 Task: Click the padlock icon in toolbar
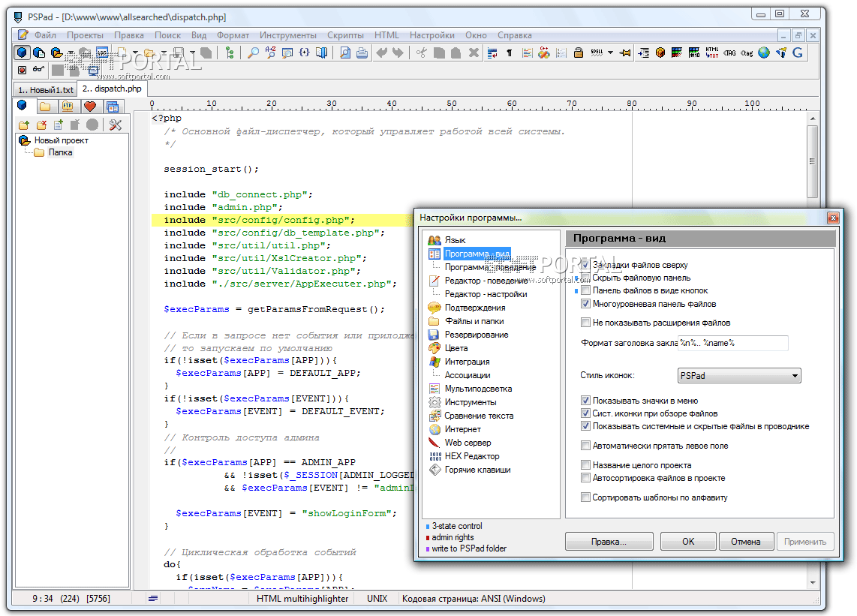click(578, 53)
